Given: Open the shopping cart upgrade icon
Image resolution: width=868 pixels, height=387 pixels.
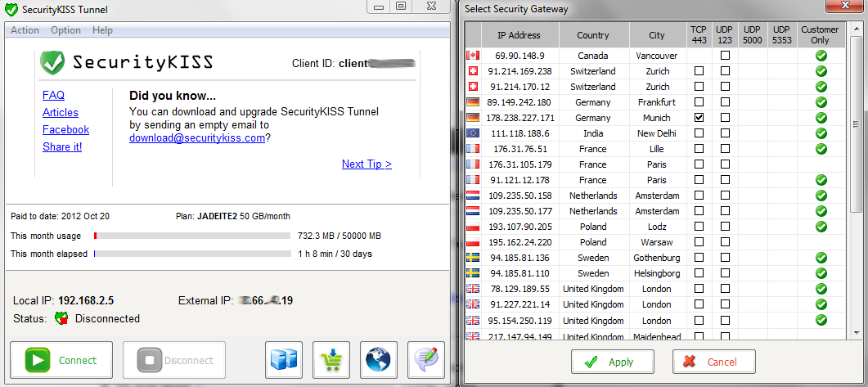Looking at the screenshot, I should click(x=331, y=360).
